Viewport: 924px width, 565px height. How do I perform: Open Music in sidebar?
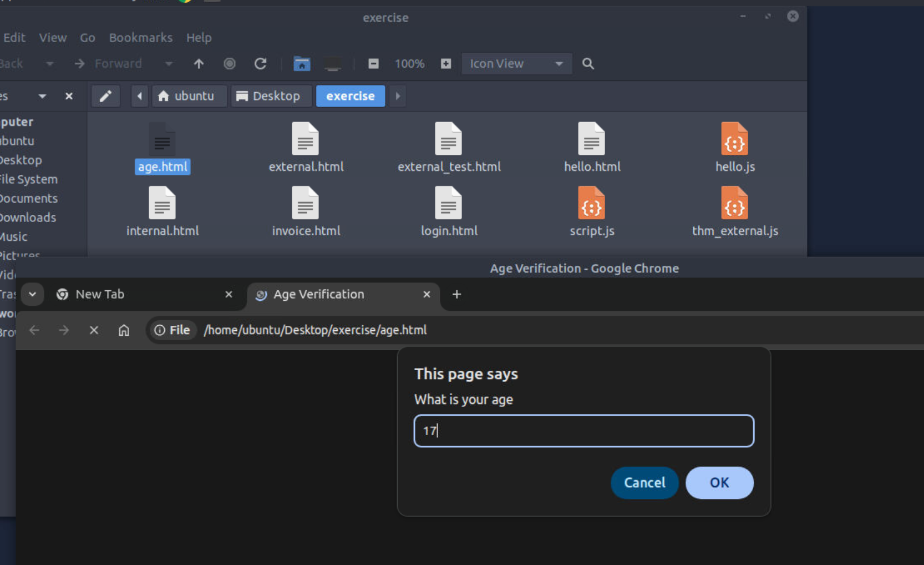pos(14,236)
